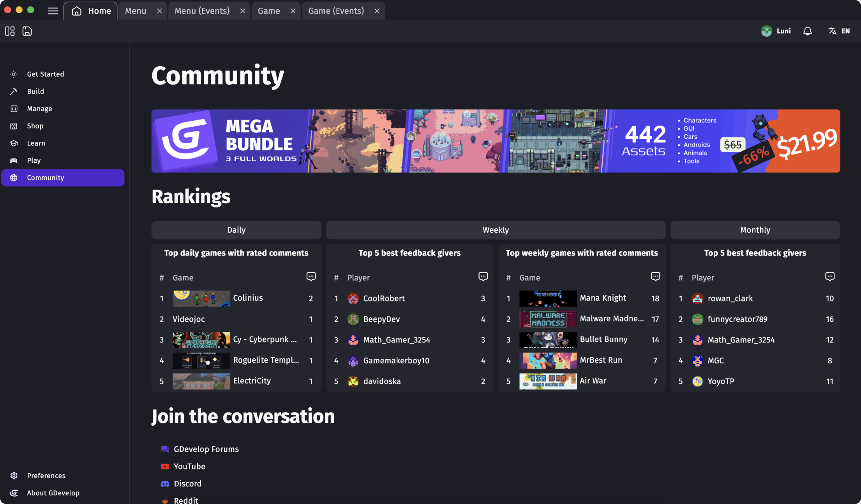The width and height of the screenshot is (861, 504).
Task: Open the notifications bell
Action: (807, 31)
